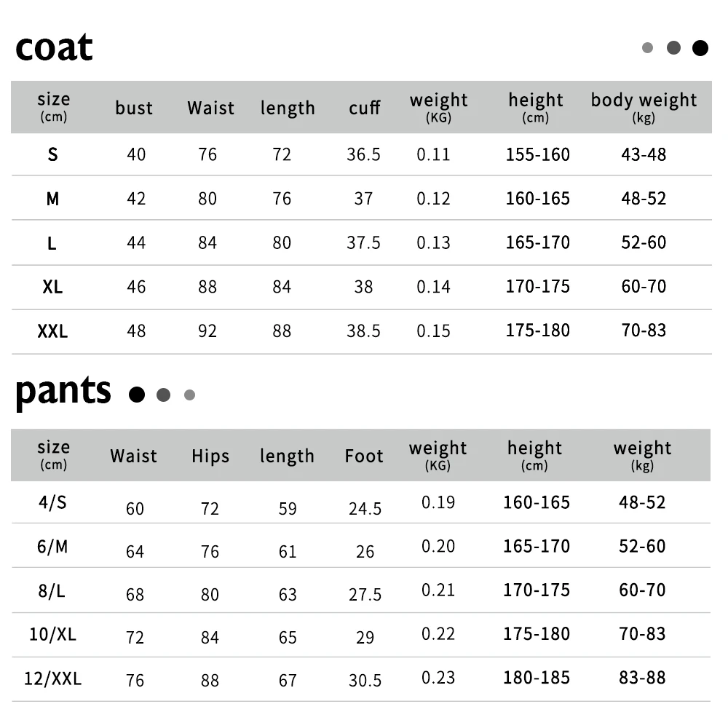The height and width of the screenshot is (728, 728).
Task: Select the "Foot" column header
Action: [364, 456]
